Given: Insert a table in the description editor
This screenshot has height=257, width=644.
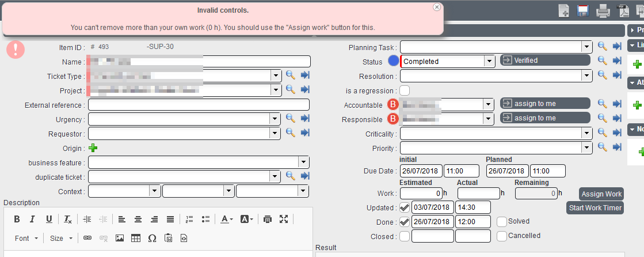Looking at the screenshot, I should pos(136,237).
